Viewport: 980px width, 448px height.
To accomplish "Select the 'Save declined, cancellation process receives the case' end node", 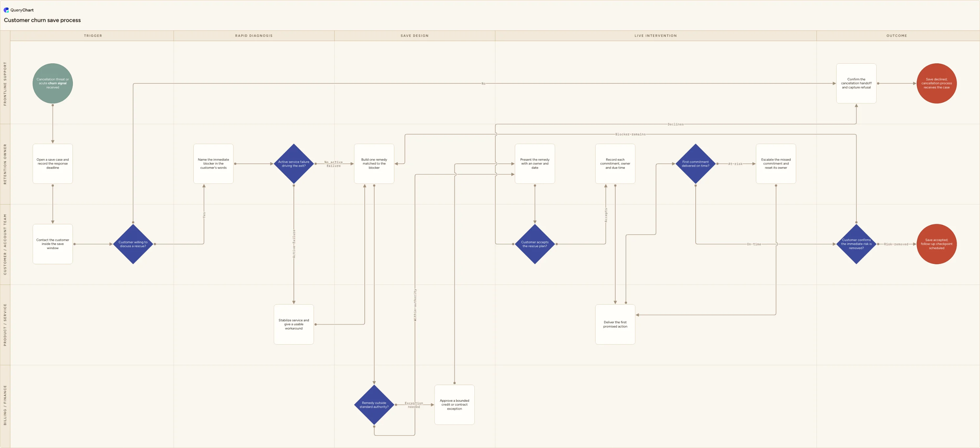I will coord(937,83).
